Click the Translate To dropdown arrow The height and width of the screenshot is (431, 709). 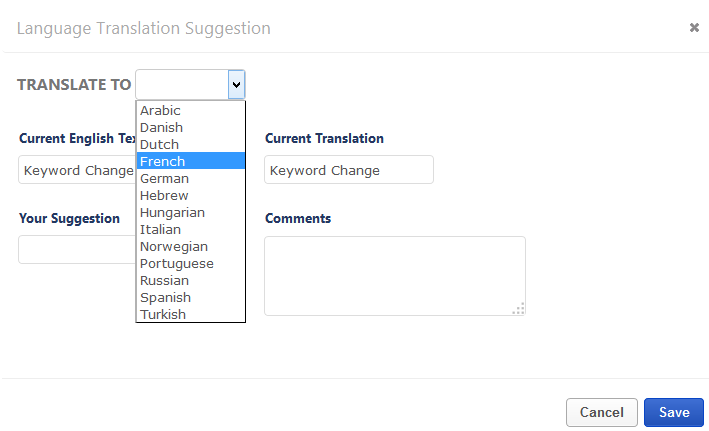[236, 85]
